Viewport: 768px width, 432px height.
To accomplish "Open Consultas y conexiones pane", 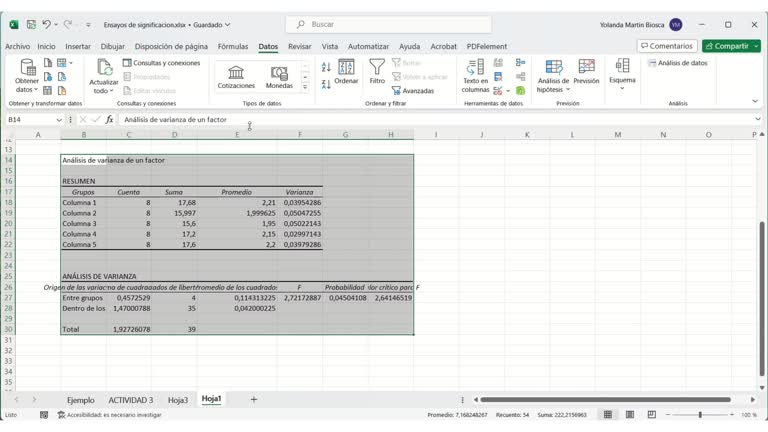I will pos(161,63).
